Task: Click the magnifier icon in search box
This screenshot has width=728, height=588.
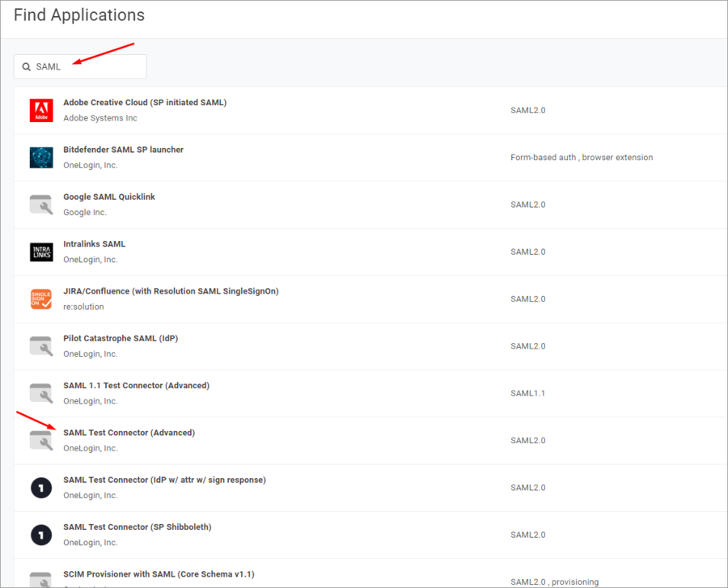Action: pyautogui.click(x=27, y=67)
